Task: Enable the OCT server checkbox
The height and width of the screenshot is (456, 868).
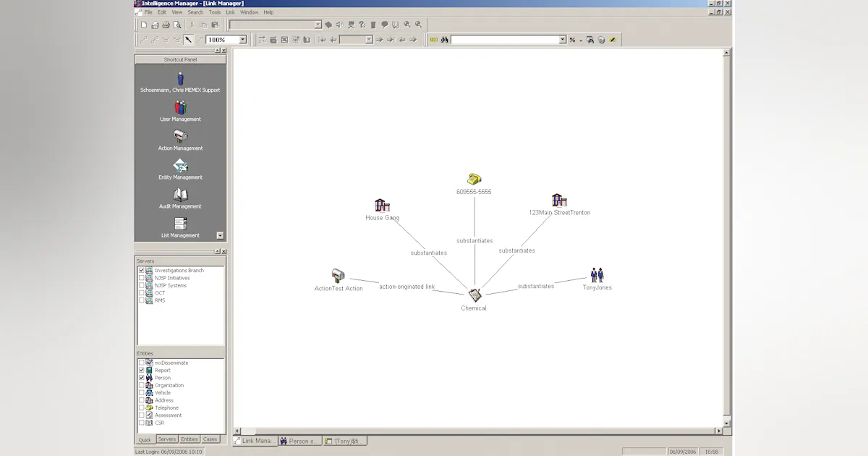Action: tap(142, 293)
